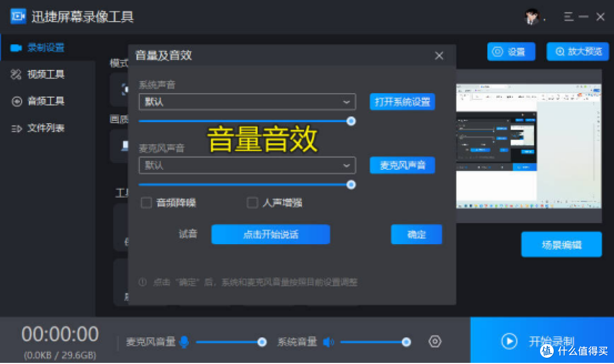
Task: Click the (0.0KB / 29.6GB) storage text
Action: point(60,355)
